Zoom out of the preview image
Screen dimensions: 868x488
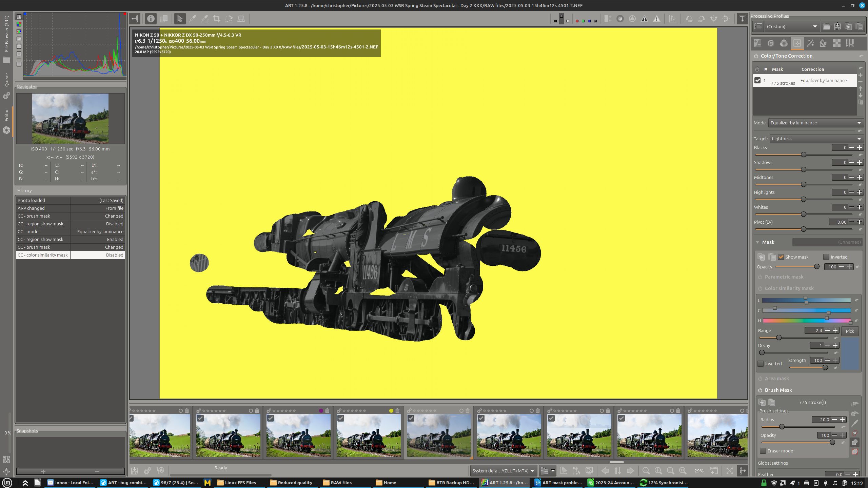click(646, 471)
